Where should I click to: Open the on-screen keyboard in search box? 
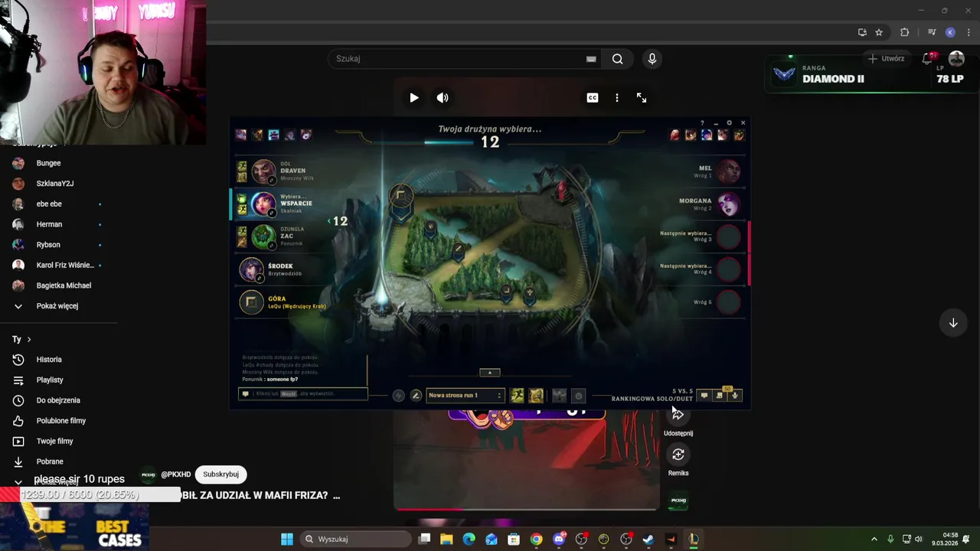pyautogui.click(x=591, y=59)
